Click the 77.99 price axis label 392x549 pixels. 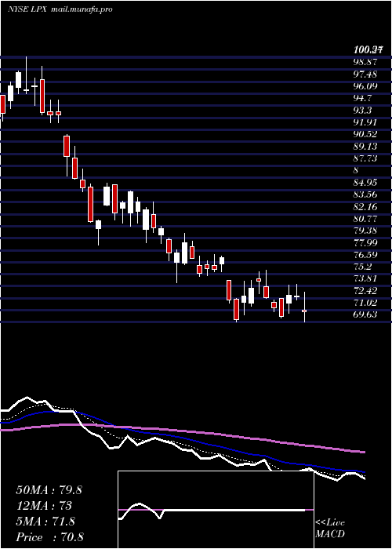point(365,243)
